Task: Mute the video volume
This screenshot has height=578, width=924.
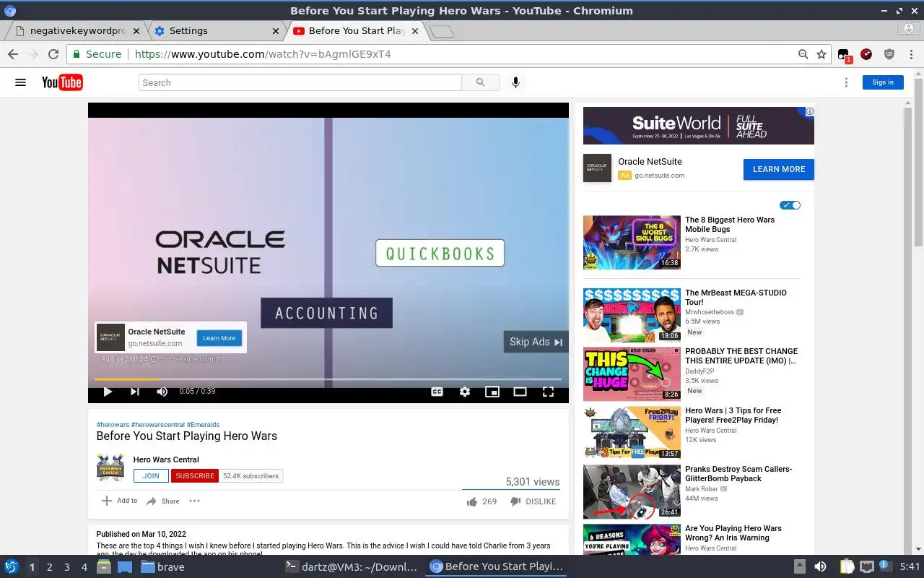Action: coord(162,392)
